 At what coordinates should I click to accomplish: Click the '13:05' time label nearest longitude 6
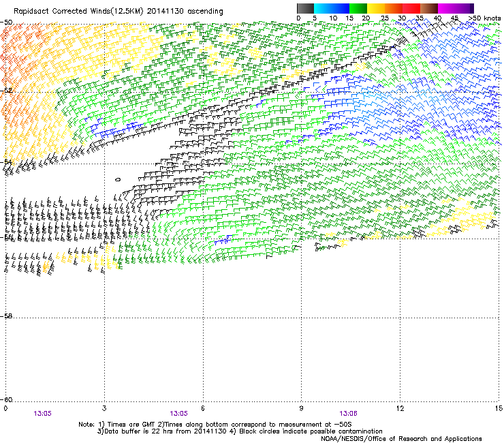(x=178, y=414)
